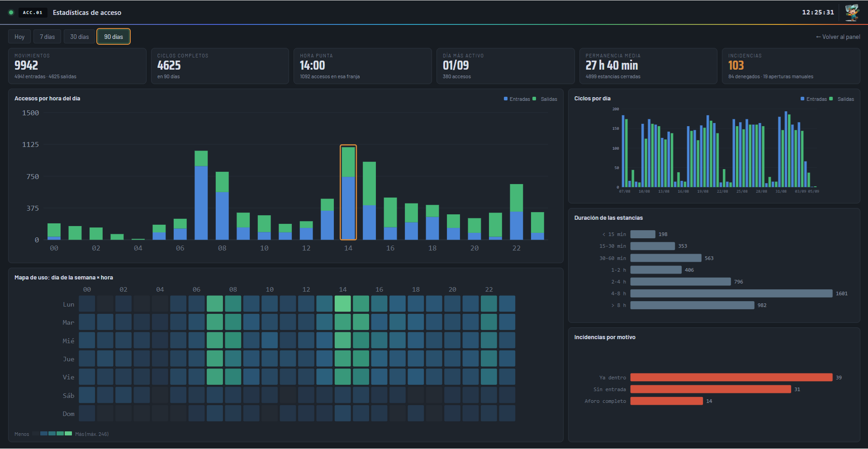This screenshot has height=449, width=868.
Task: Click the '1601' value in duration chart
Action: point(842,294)
